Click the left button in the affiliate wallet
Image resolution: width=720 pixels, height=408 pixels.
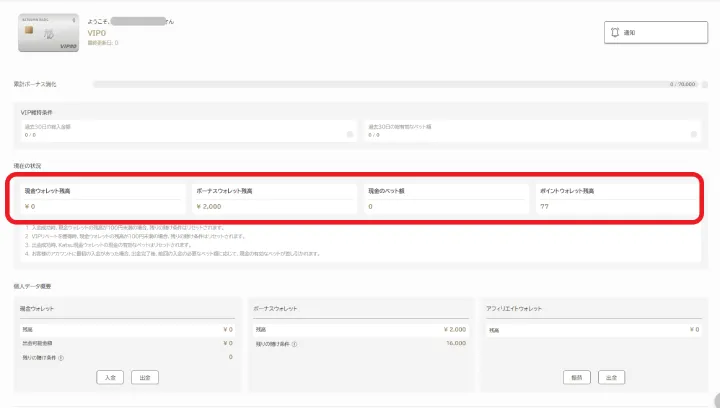pyautogui.click(x=577, y=377)
